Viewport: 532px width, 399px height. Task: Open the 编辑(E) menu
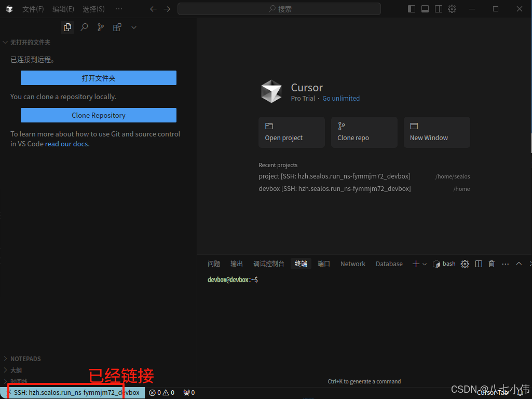(x=63, y=9)
